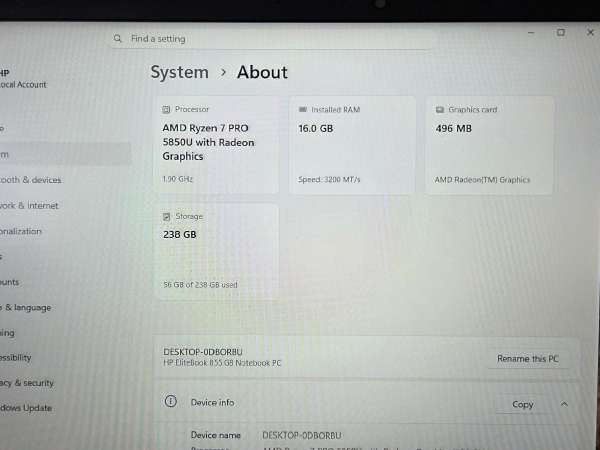
Task: Open Bluetooth & devices settings
Action: pyautogui.click(x=31, y=180)
